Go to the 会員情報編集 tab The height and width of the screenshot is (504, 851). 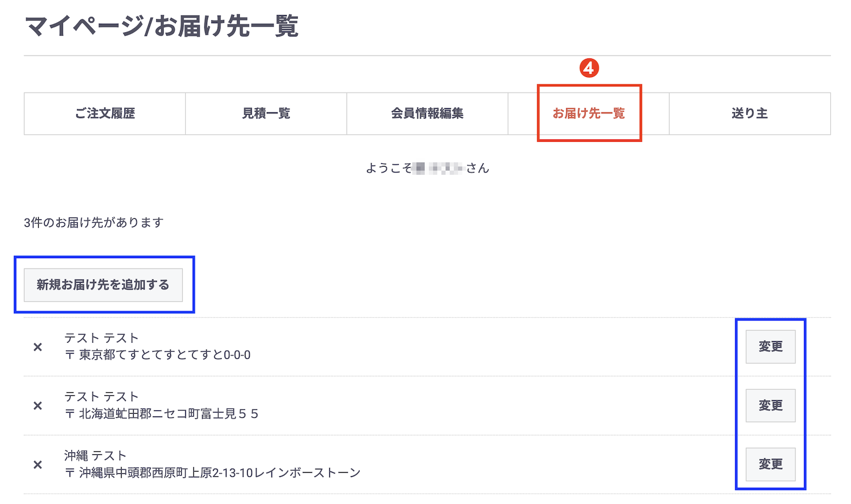[x=427, y=113]
